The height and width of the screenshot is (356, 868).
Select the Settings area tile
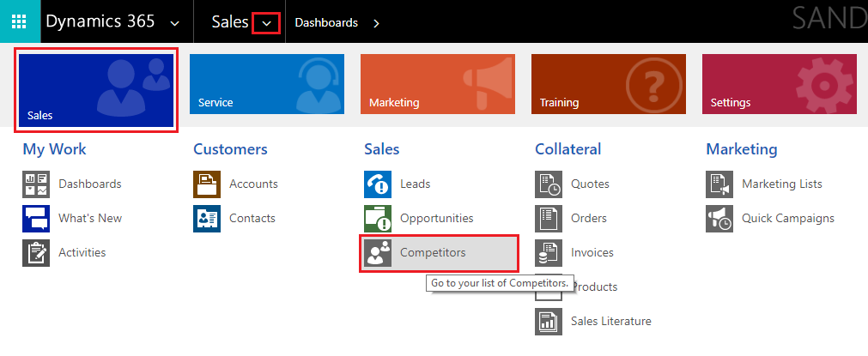780,84
